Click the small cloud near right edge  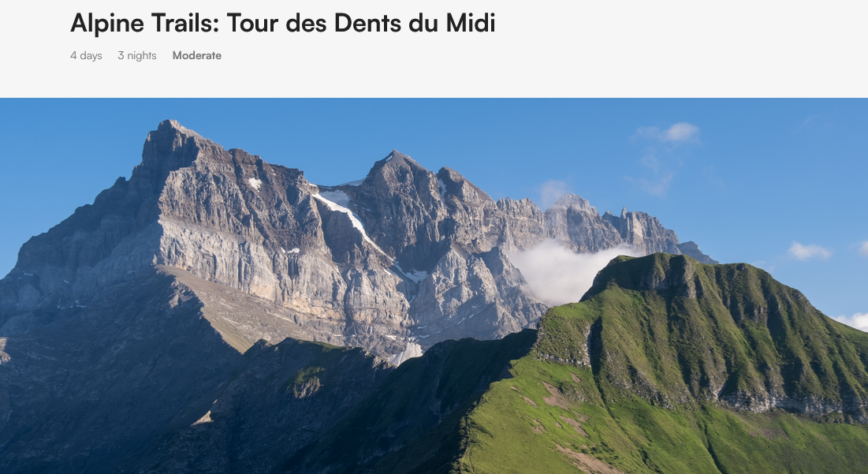808,251
